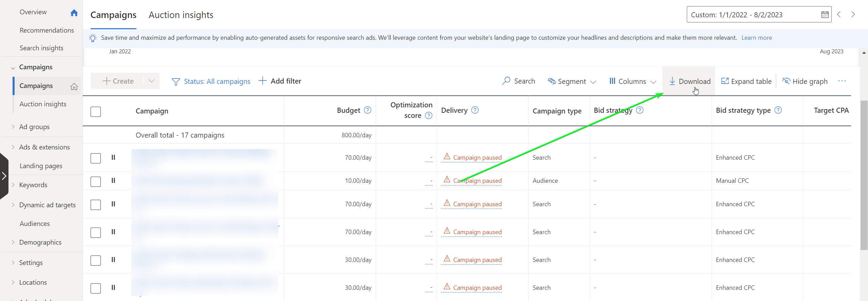This screenshot has width=868, height=301.
Task: Check the Manual CPC row's next row checkbox
Action: (x=96, y=205)
